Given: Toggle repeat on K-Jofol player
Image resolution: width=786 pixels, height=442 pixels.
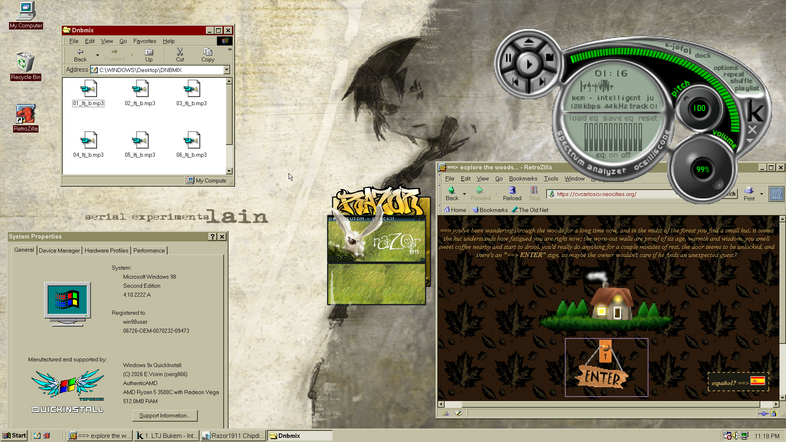Looking at the screenshot, I should point(733,74).
